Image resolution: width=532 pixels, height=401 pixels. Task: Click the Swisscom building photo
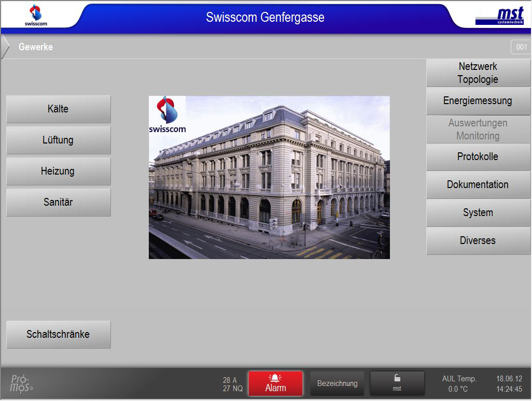(x=270, y=178)
